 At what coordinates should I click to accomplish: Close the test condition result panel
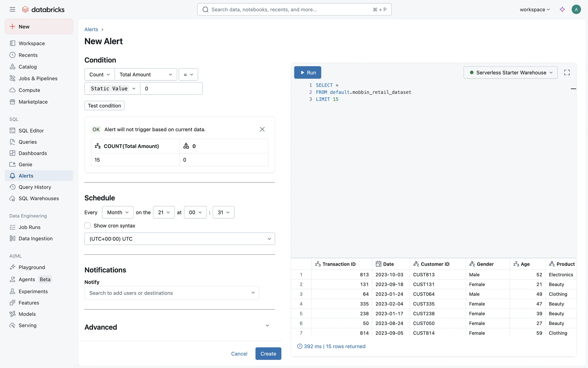point(262,129)
